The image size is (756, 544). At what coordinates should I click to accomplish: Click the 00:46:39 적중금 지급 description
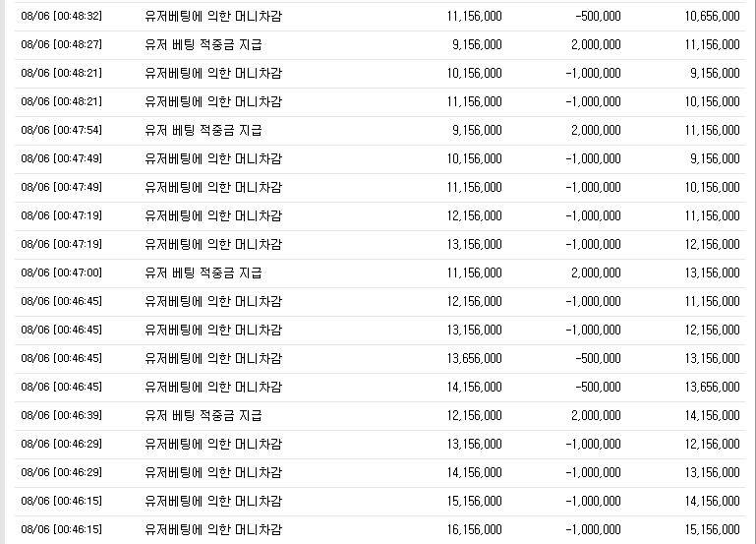[203, 415]
